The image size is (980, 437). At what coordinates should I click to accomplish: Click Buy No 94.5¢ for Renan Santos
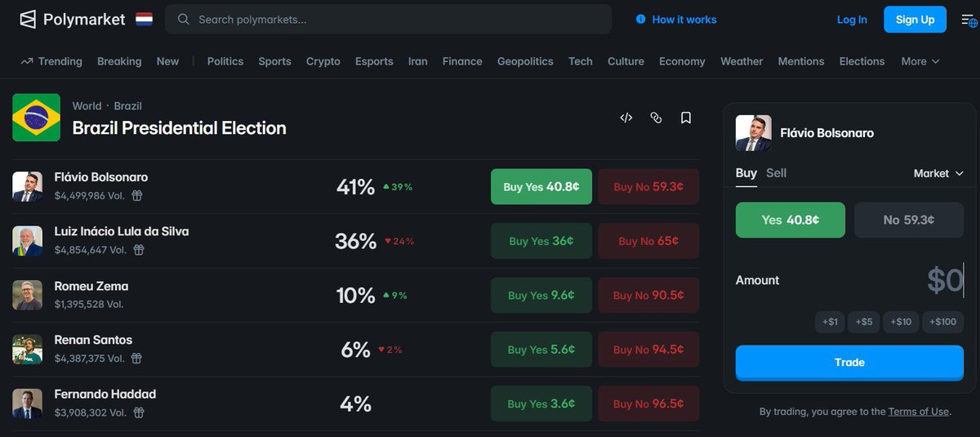click(648, 349)
